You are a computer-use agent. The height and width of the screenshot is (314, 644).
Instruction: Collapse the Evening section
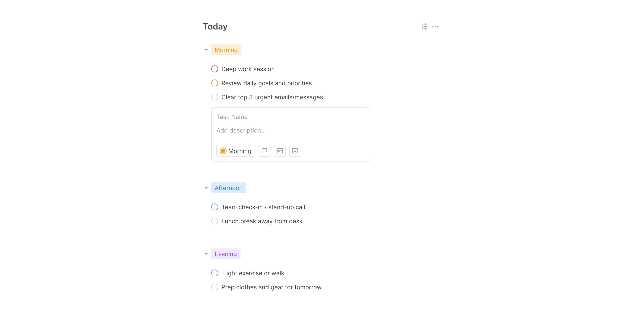pos(206,254)
